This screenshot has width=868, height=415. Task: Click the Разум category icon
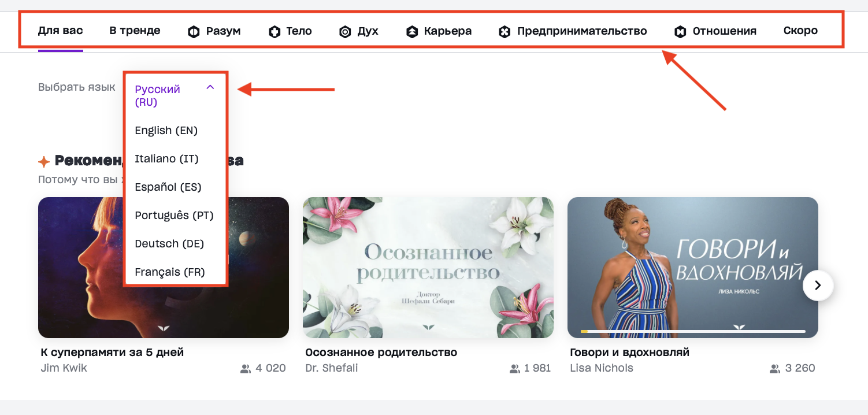[194, 32]
